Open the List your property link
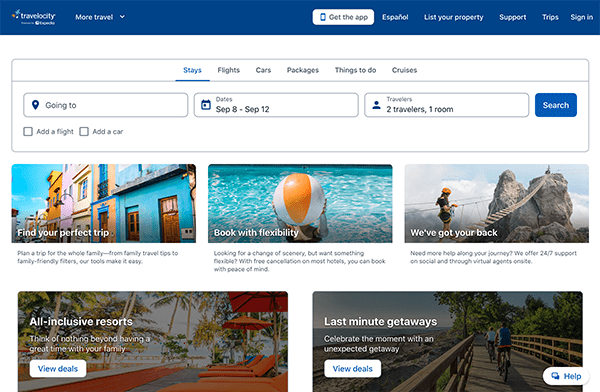The width and height of the screenshot is (600, 392). coord(453,17)
